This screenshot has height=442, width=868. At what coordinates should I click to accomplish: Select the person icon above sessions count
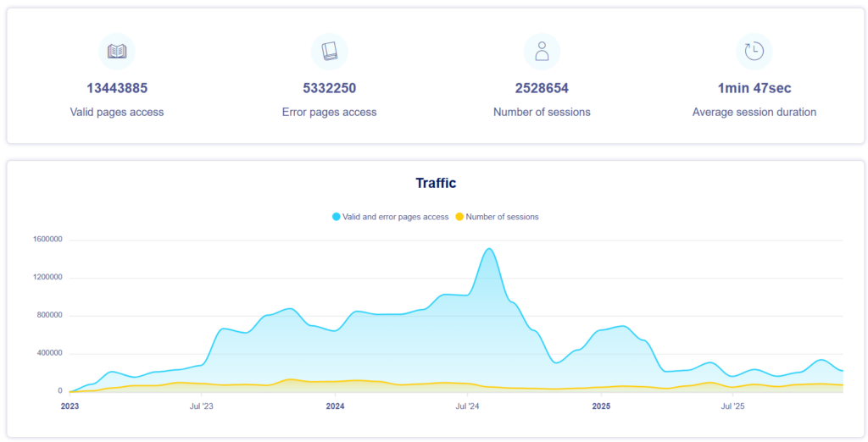pos(542,52)
